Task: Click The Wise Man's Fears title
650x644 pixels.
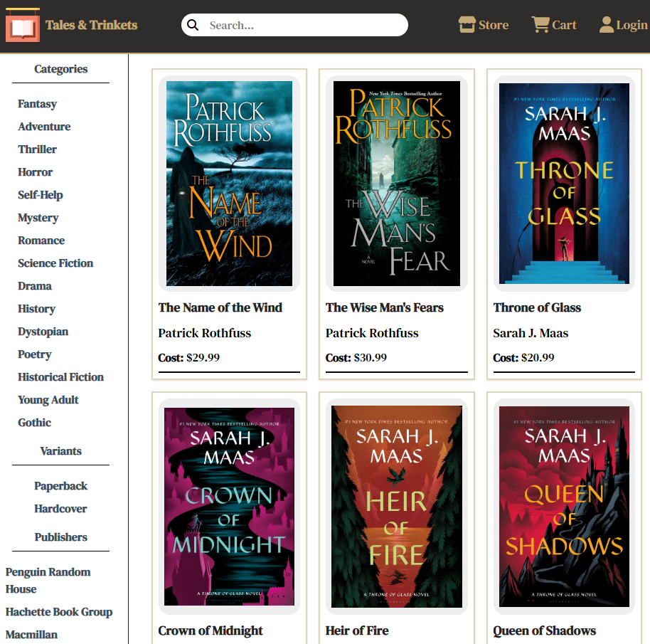Action: click(x=384, y=307)
